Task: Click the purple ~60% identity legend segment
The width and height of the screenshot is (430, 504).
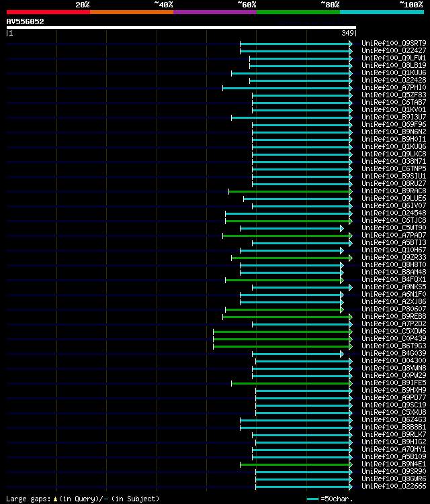Action: coord(215,12)
